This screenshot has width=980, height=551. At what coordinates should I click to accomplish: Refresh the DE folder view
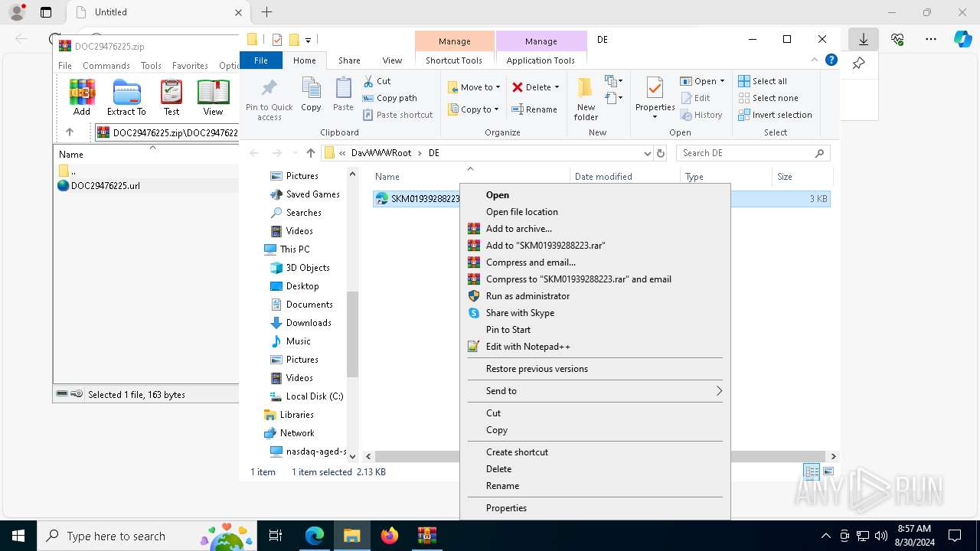[661, 153]
